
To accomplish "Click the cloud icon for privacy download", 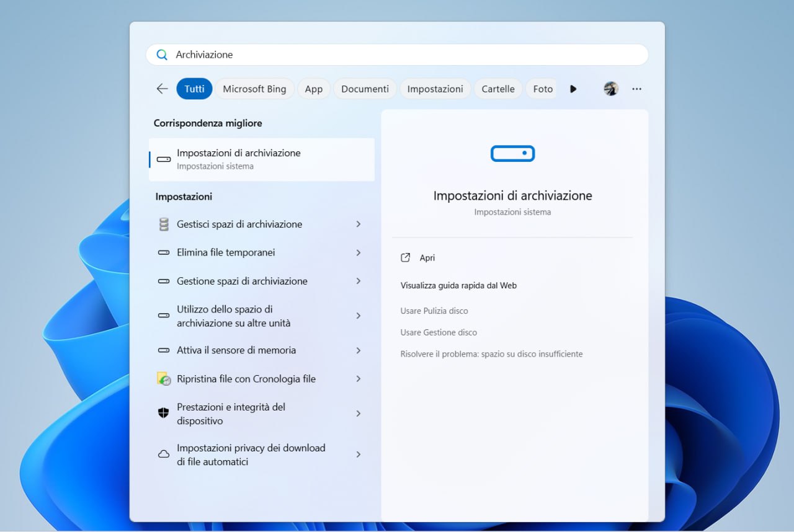I will (164, 454).
